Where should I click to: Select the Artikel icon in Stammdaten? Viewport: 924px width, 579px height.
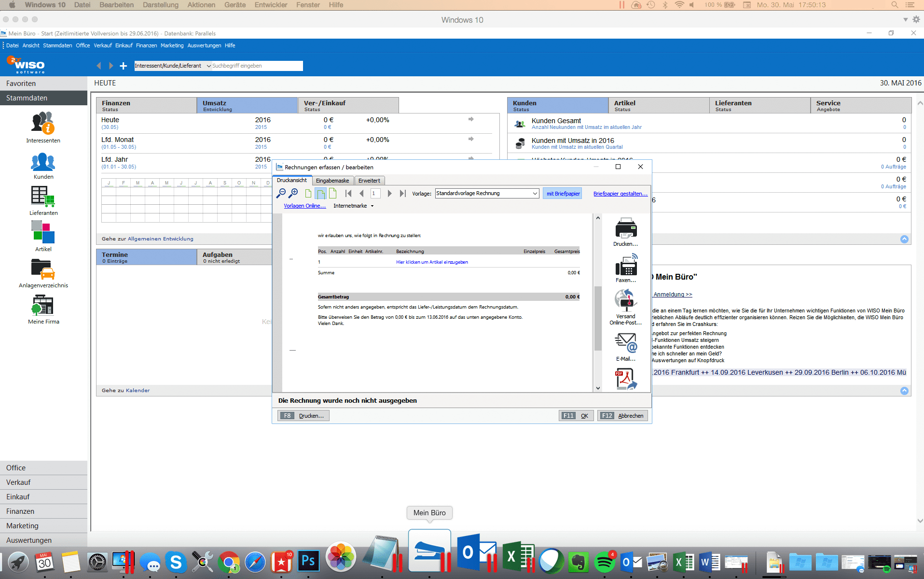(43, 235)
